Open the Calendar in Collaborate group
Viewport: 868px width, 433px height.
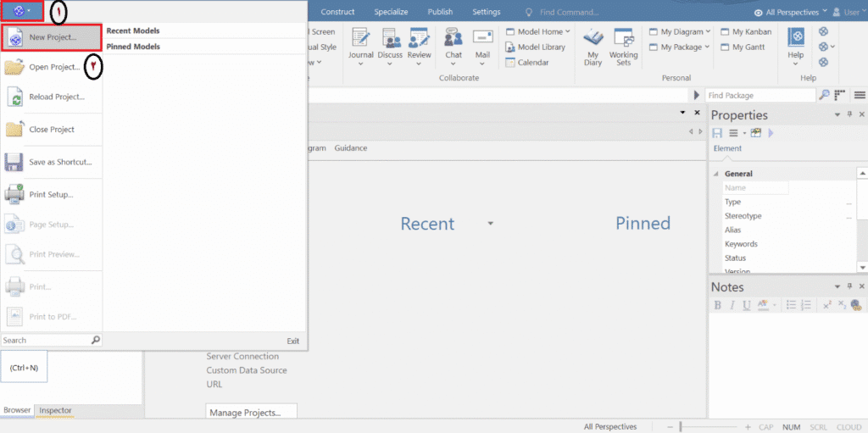[x=527, y=63]
